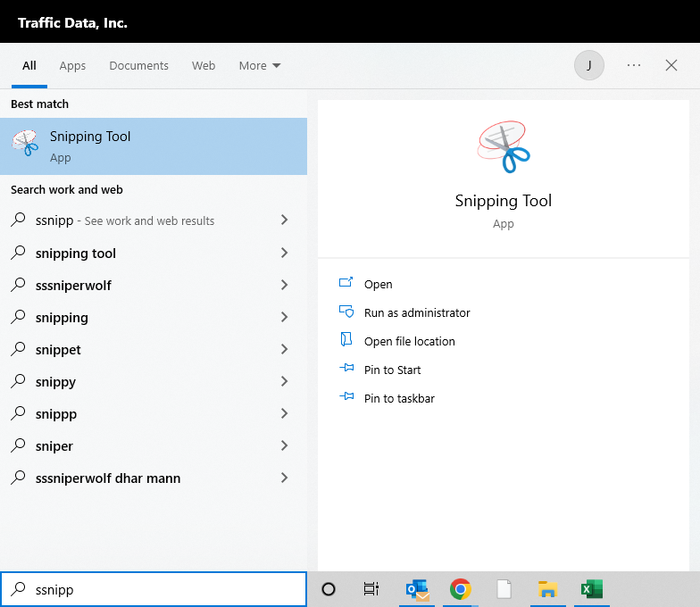
Task: Open File Explorer taskbar icon
Action: pos(547,589)
